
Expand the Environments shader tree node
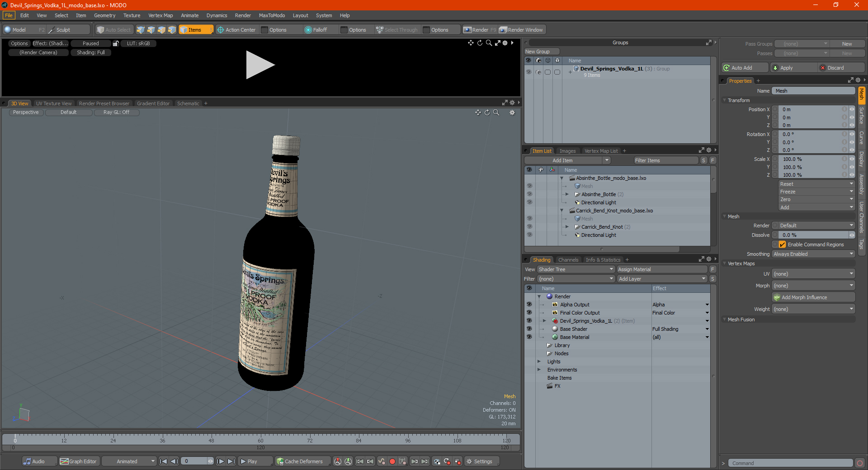pos(539,370)
